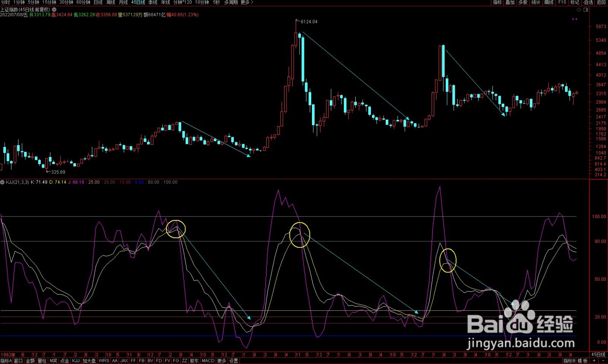The height and width of the screenshot is (364, 608).
Task: Select the 1分钟 period tab
Action: 19,2
